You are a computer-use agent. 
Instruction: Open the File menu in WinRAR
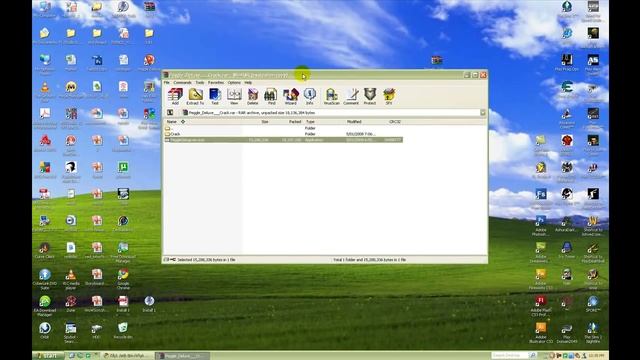[x=167, y=82]
